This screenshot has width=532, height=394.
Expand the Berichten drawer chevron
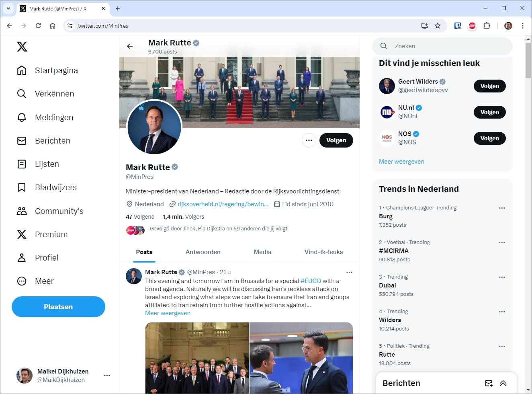point(503,383)
